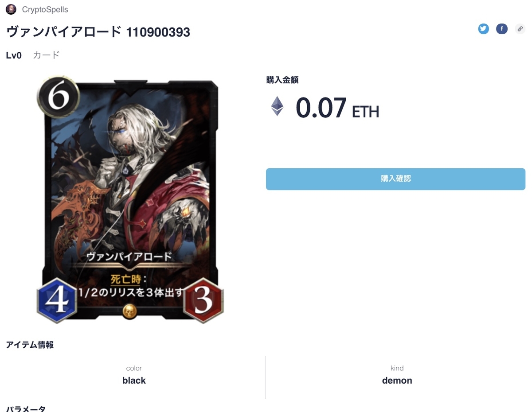This screenshot has width=532, height=412.
Task: Open the CryptoSpells game link
Action: [x=45, y=9]
